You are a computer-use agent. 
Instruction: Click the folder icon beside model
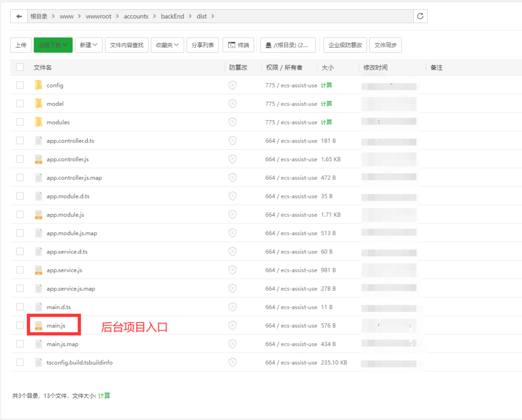(38, 103)
